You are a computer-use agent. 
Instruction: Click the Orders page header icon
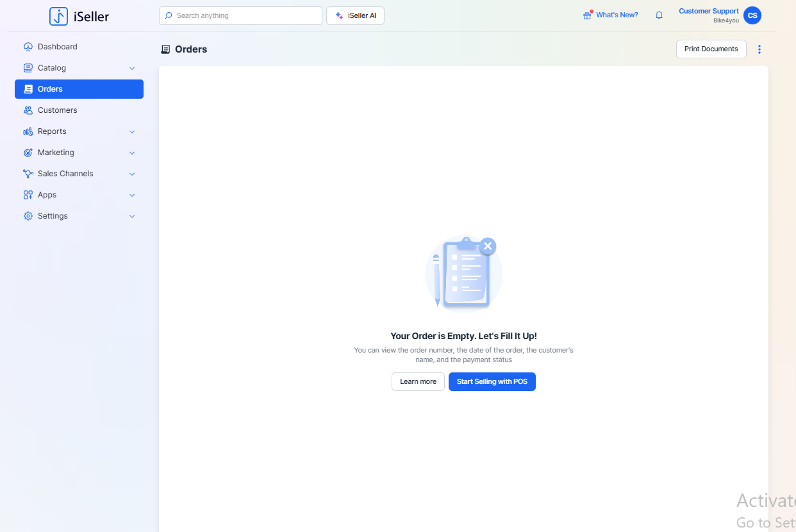(166, 49)
